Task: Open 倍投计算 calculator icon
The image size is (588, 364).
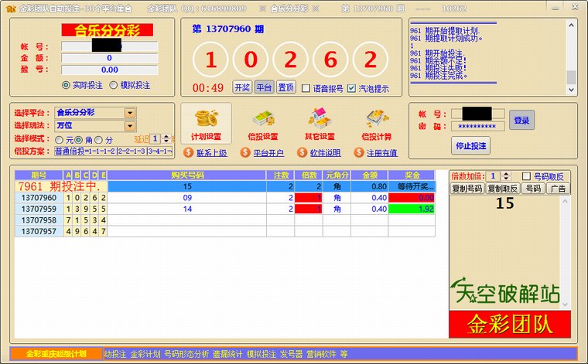Action: point(376,118)
